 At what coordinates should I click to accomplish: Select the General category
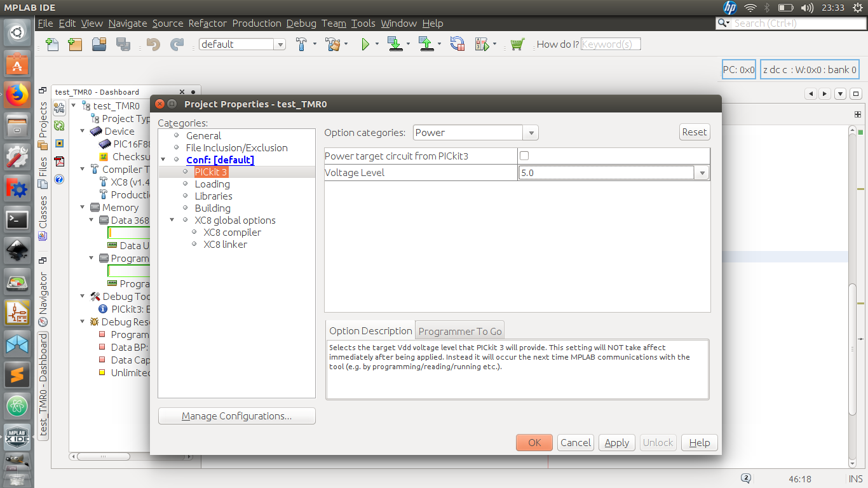203,136
